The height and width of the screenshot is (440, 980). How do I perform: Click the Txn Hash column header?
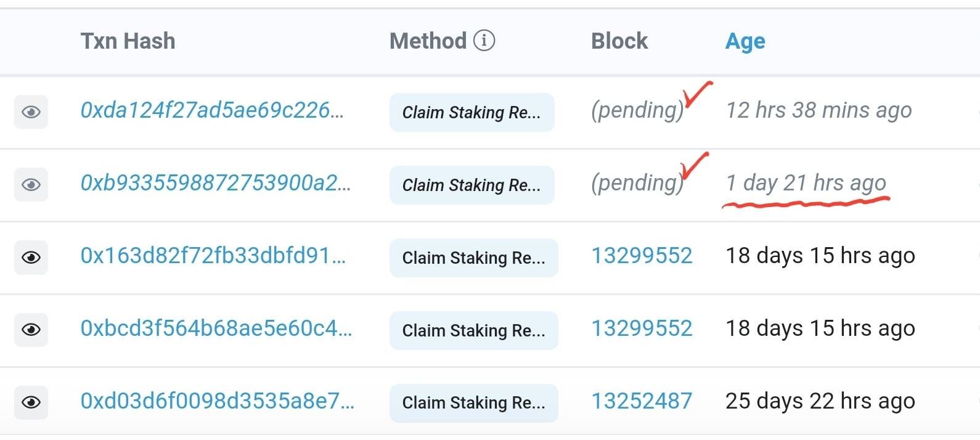tap(128, 41)
